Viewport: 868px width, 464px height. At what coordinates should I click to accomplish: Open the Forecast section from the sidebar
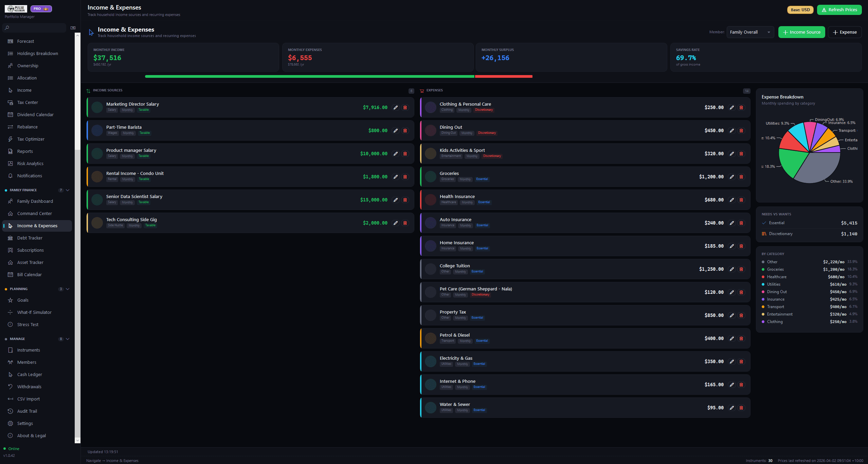point(25,41)
